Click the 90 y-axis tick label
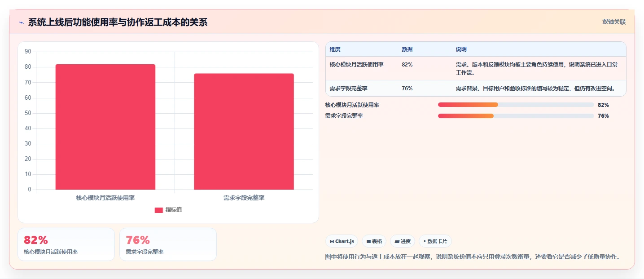 28,52
